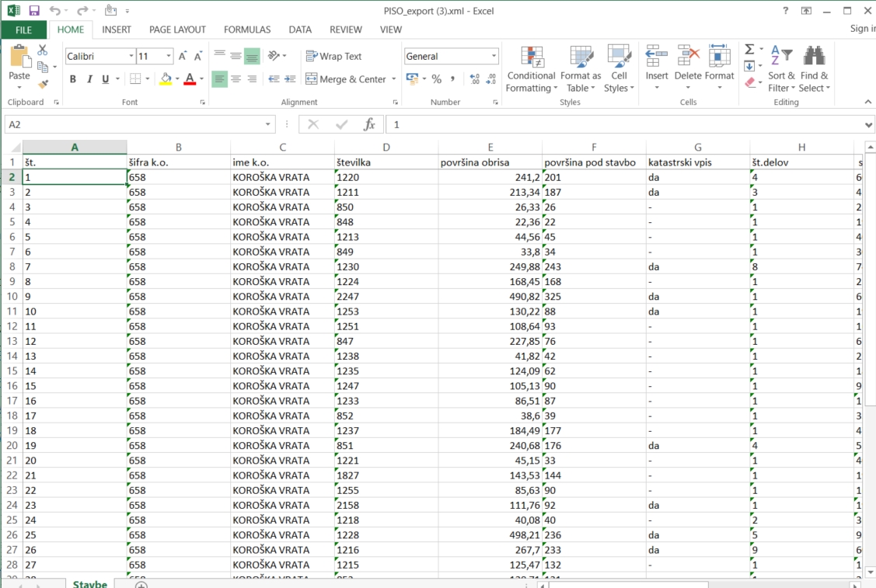Open the FILE backstage button
The image size is (876, 588).
(23, 30)
